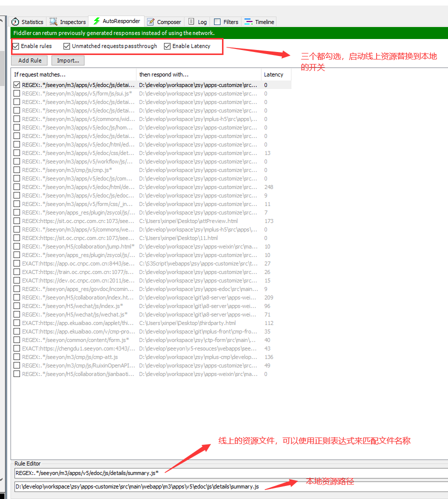This screenshot has height=499, width=448.
Task: Enable the edoc/js/com... rule checkbox
Action: coord(17,178)
